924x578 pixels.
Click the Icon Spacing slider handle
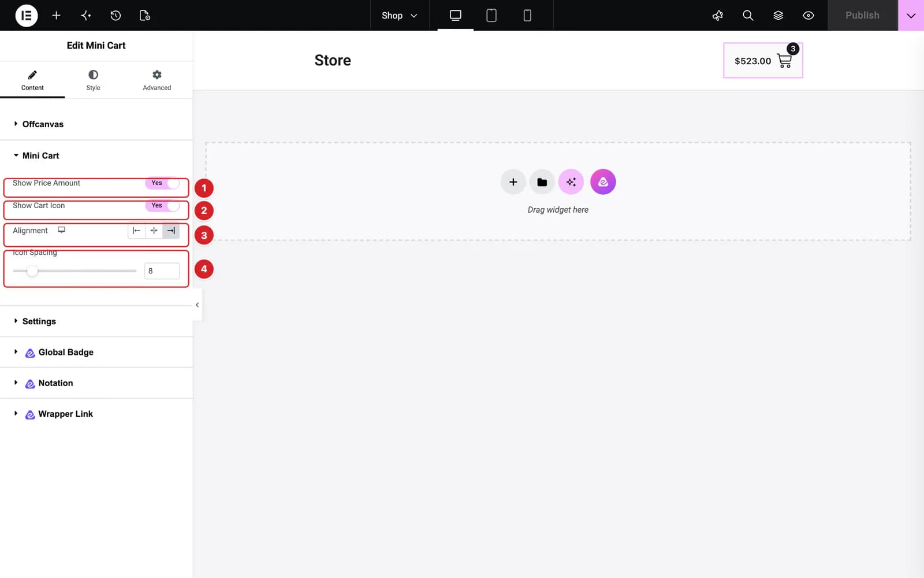(x=32, y=271)
